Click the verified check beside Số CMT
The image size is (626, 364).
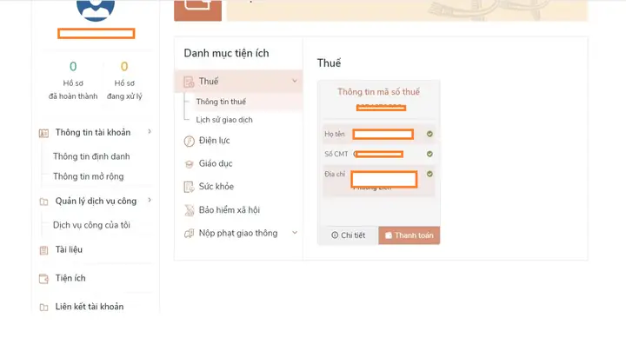point(430,154)
